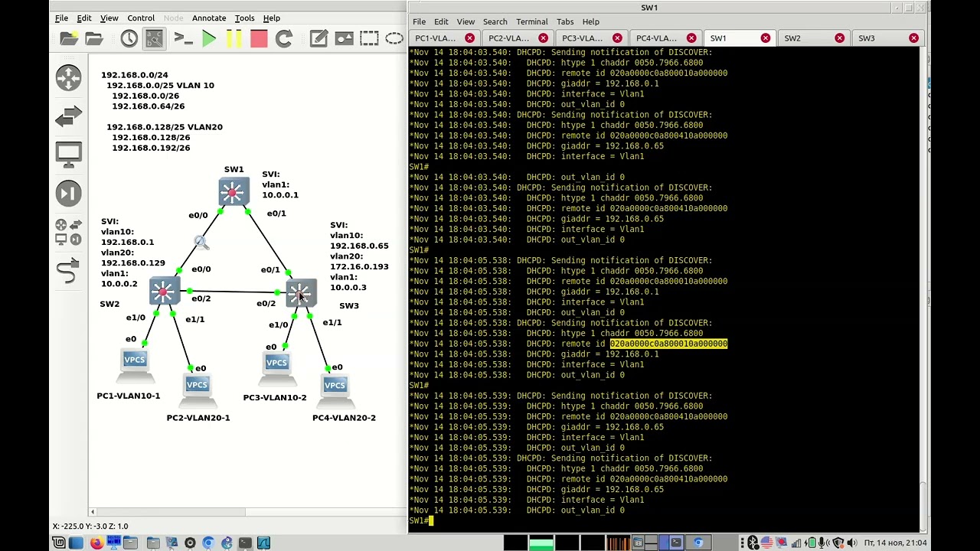This screenshot has height=551, width=980.
Task: Select the SW3 switch node
Action: [x=301, y=294]
